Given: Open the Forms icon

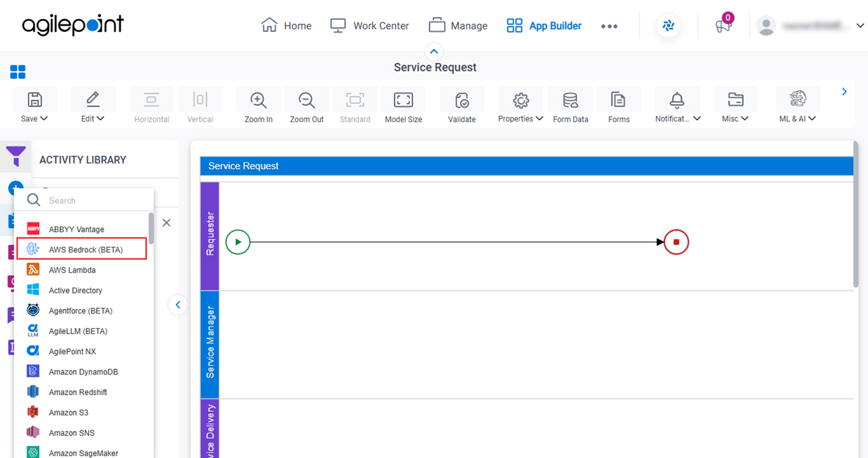Looking at the screenshot, I should [x=618, y=100].
